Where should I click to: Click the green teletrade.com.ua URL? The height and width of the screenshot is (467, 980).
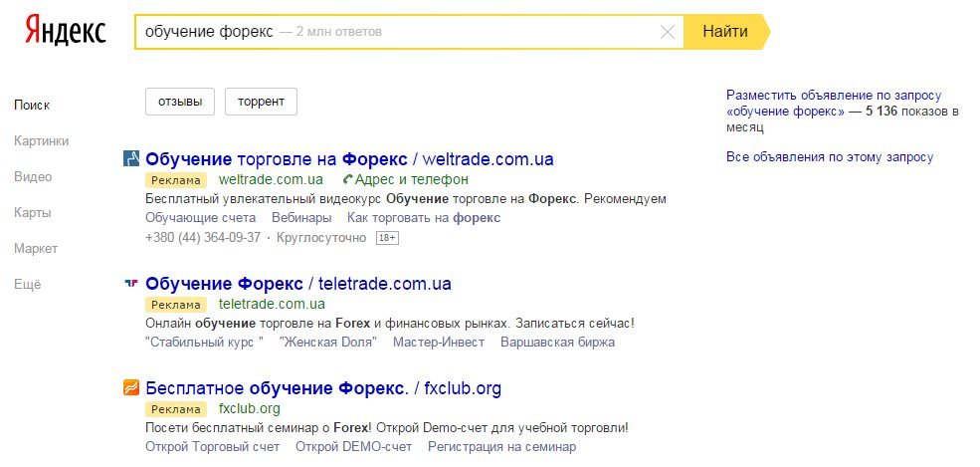(272, 305)
